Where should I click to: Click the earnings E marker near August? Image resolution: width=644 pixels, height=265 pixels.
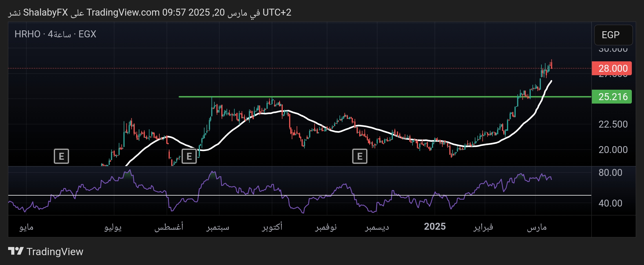click(189, 156)
